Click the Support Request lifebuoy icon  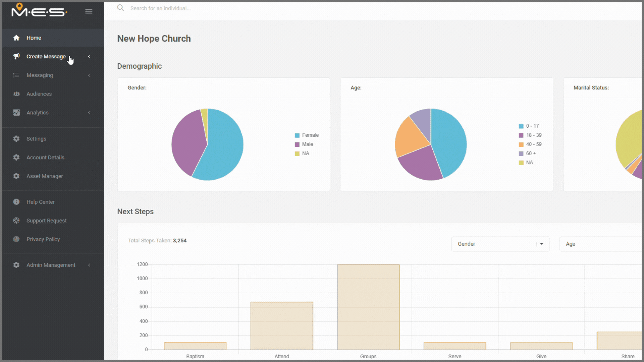tap(16, 221)
